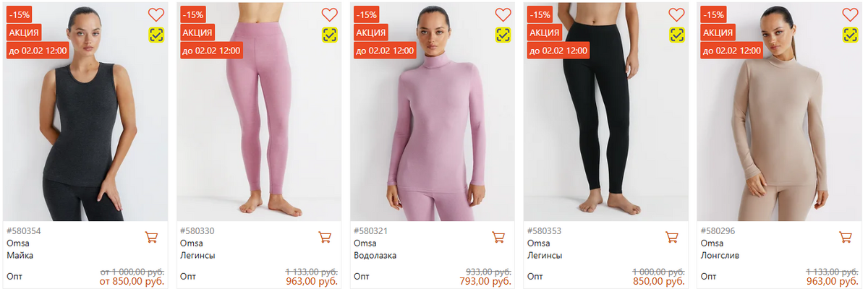Click yellow marking icon on black Легинсы card
868x289 pixels.
point(677,35)
